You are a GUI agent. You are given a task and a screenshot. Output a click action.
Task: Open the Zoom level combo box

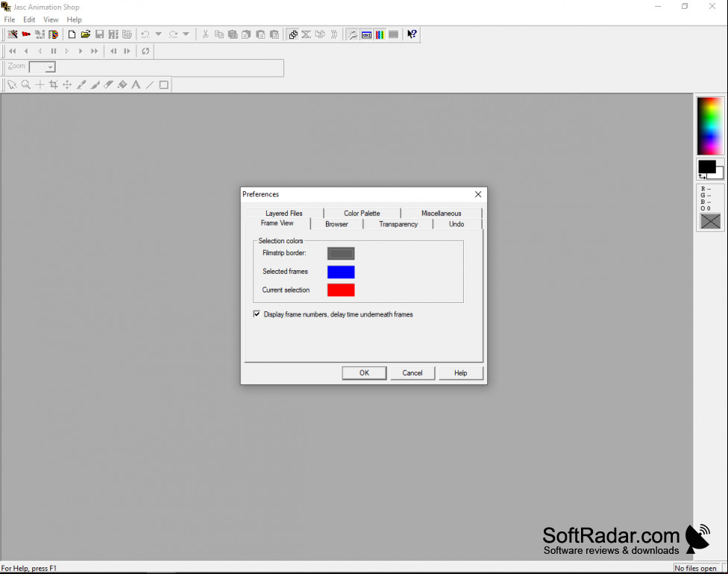coord(43,67)
